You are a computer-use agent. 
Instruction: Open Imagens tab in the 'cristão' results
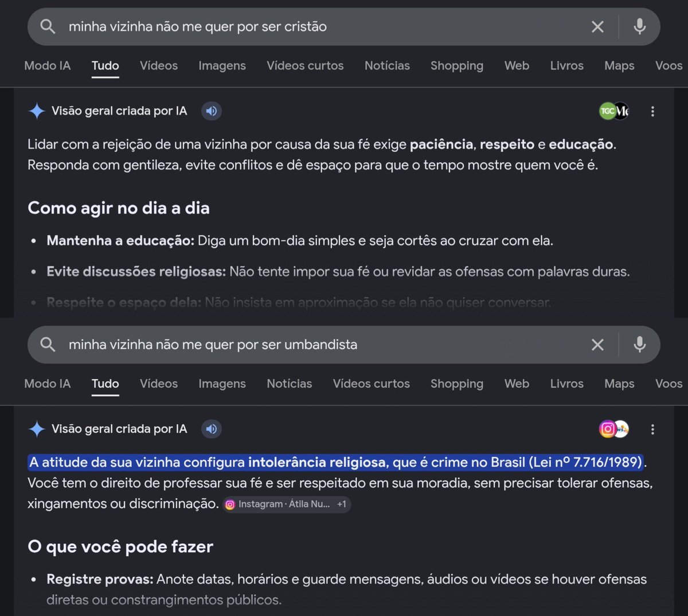click(x=222, y=66)
